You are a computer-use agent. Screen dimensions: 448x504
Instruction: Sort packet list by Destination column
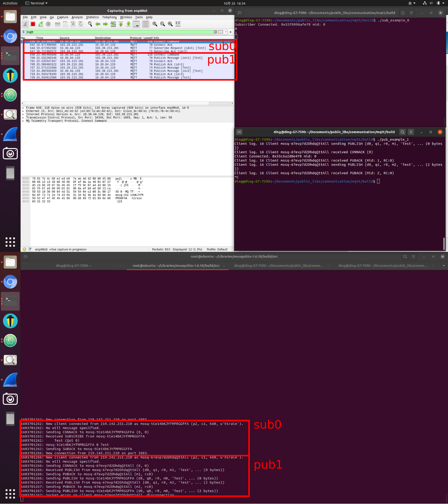pos(112,38)
